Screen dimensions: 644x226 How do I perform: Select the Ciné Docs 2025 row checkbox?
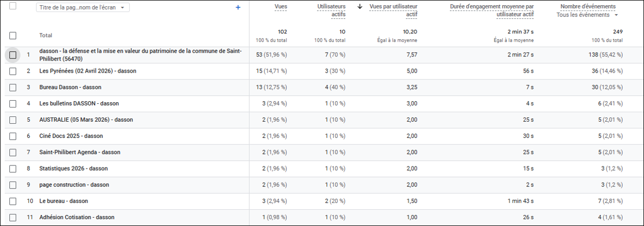coord(13,136)
